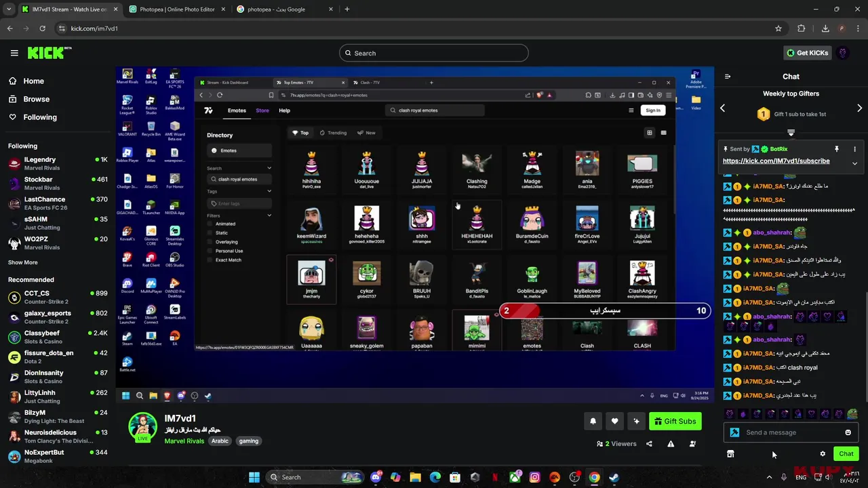Share the IM7vd1 stream
Viewport: 868px width, 488px height.
649,444
